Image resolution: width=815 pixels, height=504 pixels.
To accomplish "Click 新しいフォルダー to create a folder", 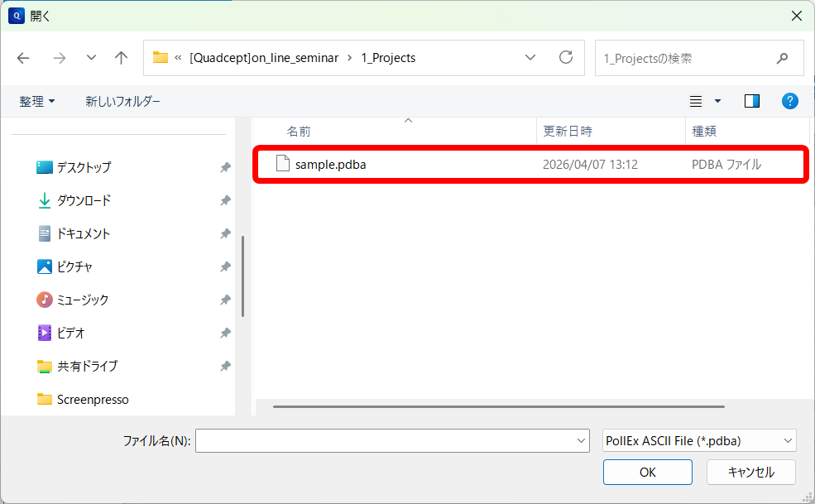I will (x=122, y=101).
